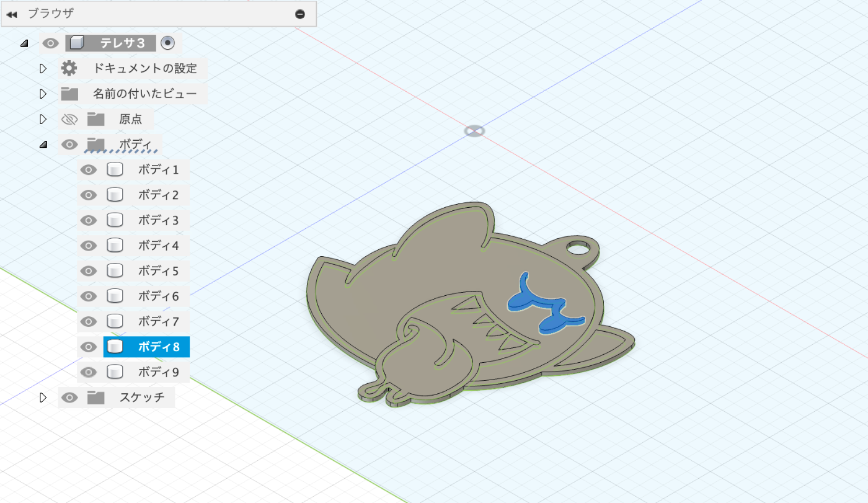The image size is (868, 503).
Task: Hide ボディ5 with its eye icon
Action: [89, 271]
